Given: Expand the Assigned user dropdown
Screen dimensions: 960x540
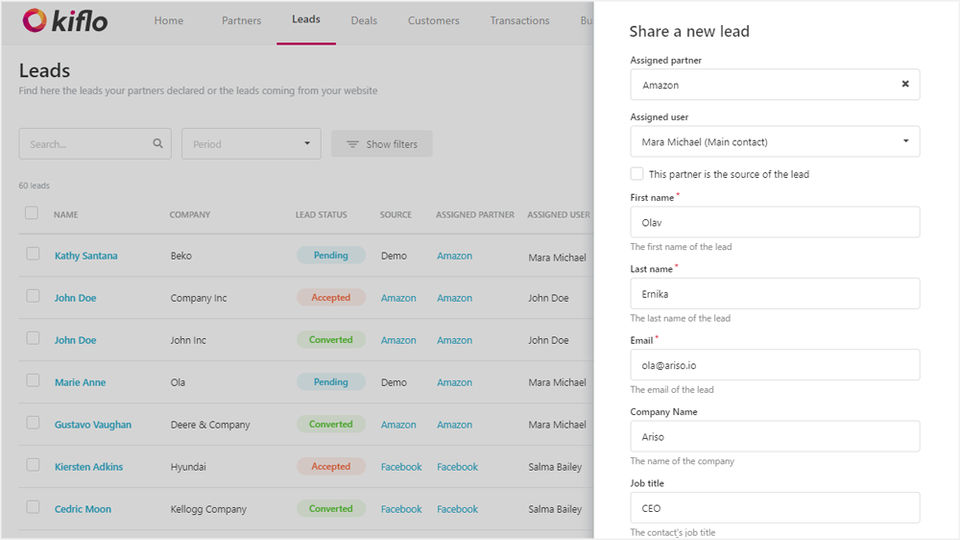Looking at the screenshot, I should coord(775,141).
